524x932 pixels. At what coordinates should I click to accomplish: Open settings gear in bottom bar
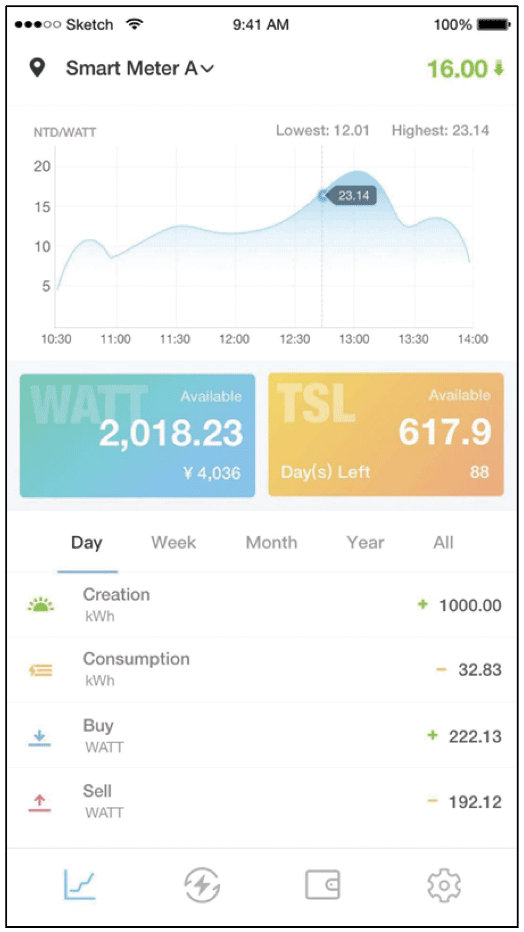(444, 886)
